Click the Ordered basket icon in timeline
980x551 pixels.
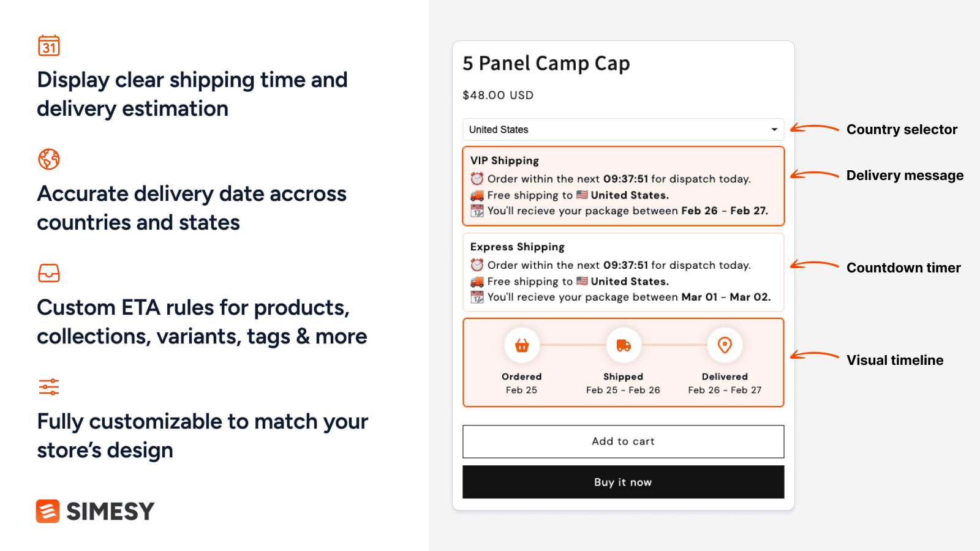point(522,345)
